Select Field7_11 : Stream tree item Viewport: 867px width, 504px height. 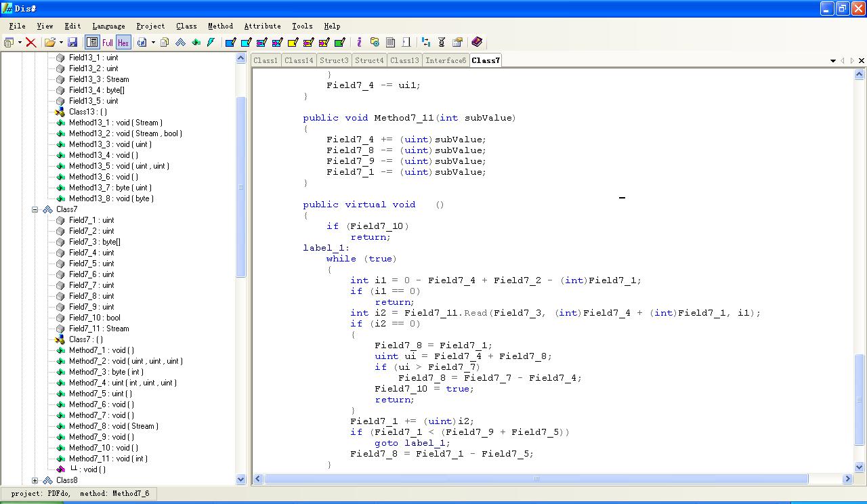(x=99, y=329)
